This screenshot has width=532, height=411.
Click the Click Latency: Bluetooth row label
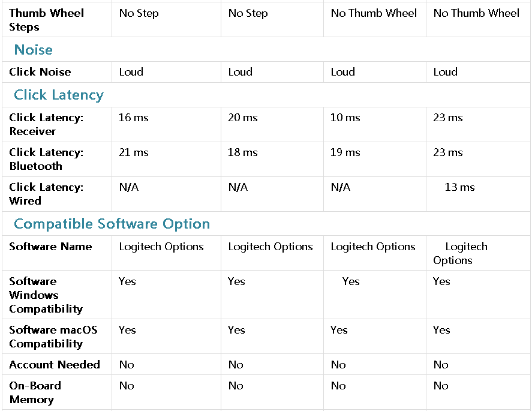point(46,159)
